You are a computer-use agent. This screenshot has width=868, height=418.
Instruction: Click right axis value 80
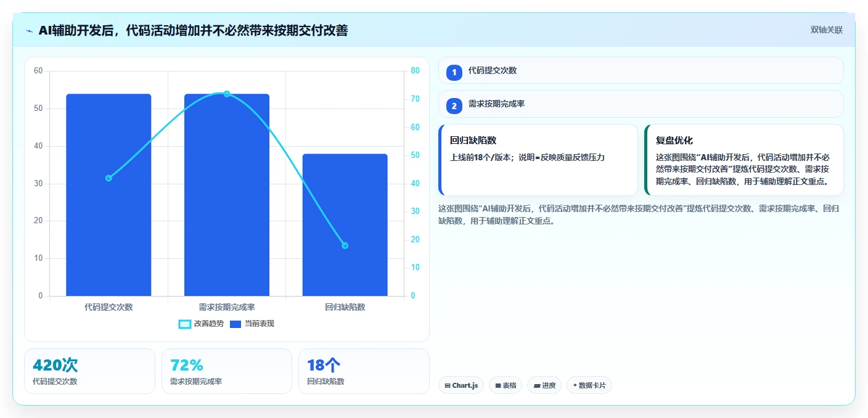pyautogui.click(x=415, y=71)
